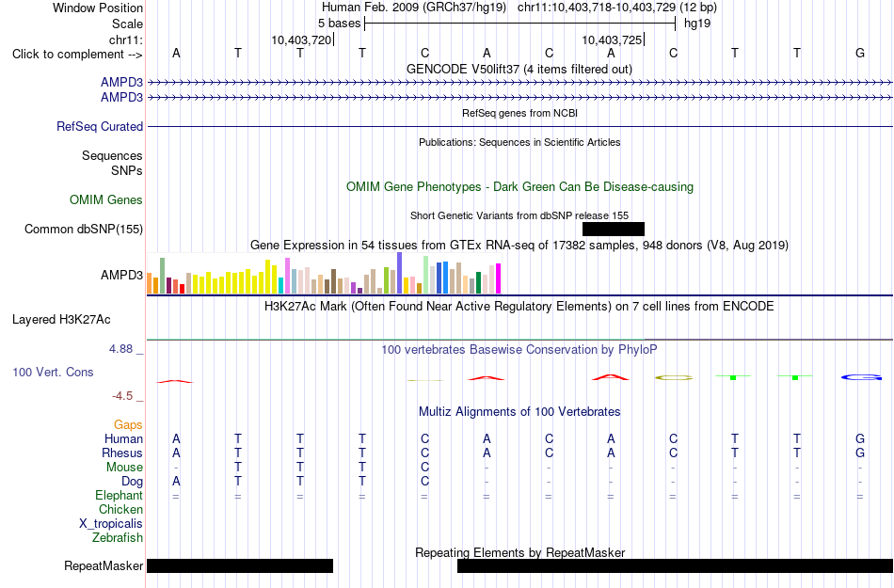Screen dimensions: 894x588
Task: Click the 4.88 PhyloP upper scale value
Action: click(x=120, y=349)
